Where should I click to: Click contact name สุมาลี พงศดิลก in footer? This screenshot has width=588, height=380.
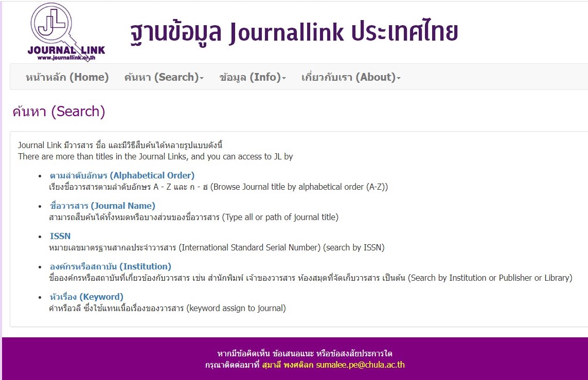tap(288, 365)
